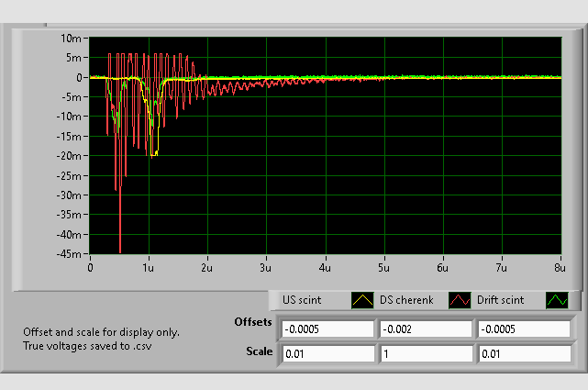
Task: Click the red DS cherenk plot legend icon
Action: point(459,300)
